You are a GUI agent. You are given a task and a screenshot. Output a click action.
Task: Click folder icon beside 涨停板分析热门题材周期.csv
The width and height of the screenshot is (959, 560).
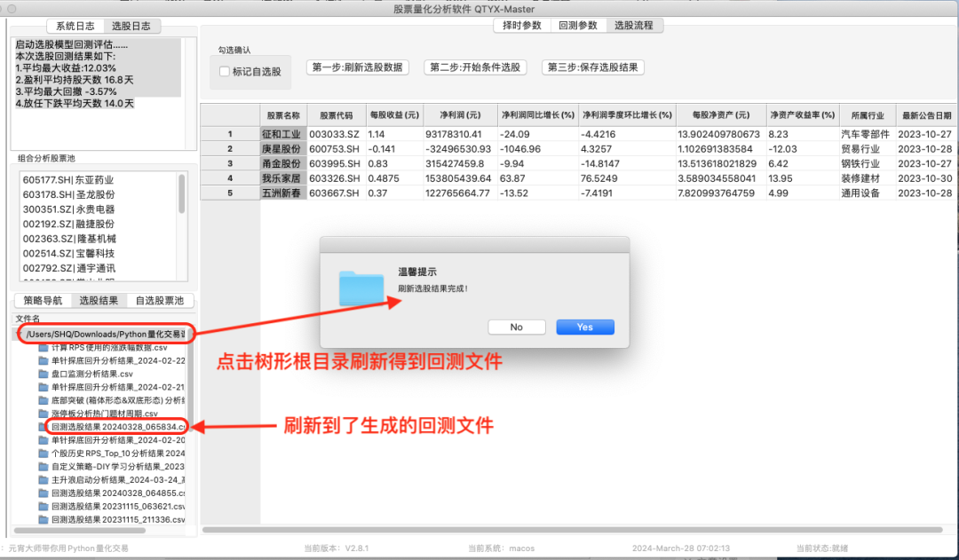pyautogui.click(x=42, y=414)
